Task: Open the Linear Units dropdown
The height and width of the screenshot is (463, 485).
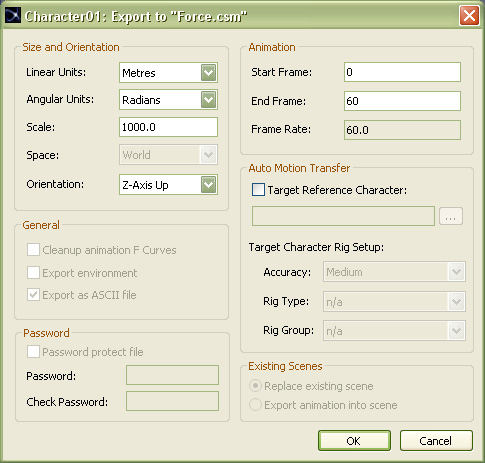Action: tap(168, 72)
